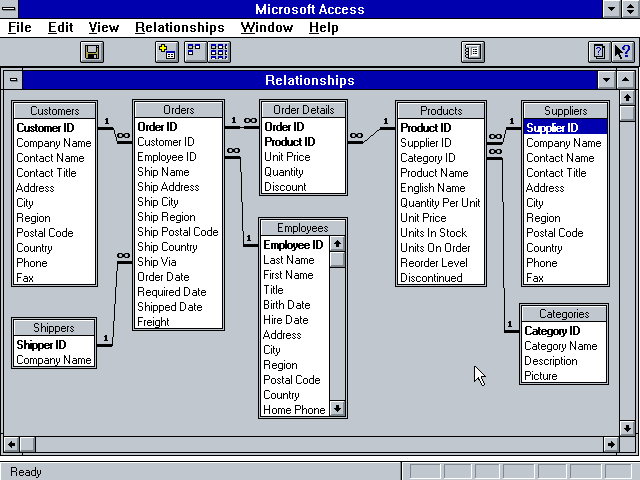Open the Relationships menu
Image resolution: width=640 pixels, height=480 pixels.
tap(180, 27)
